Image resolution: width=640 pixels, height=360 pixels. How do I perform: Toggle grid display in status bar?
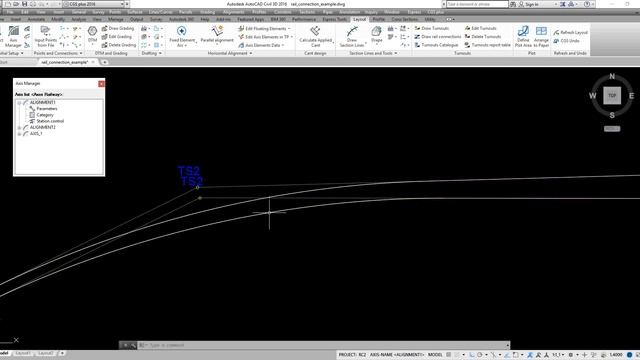point(449,355)
